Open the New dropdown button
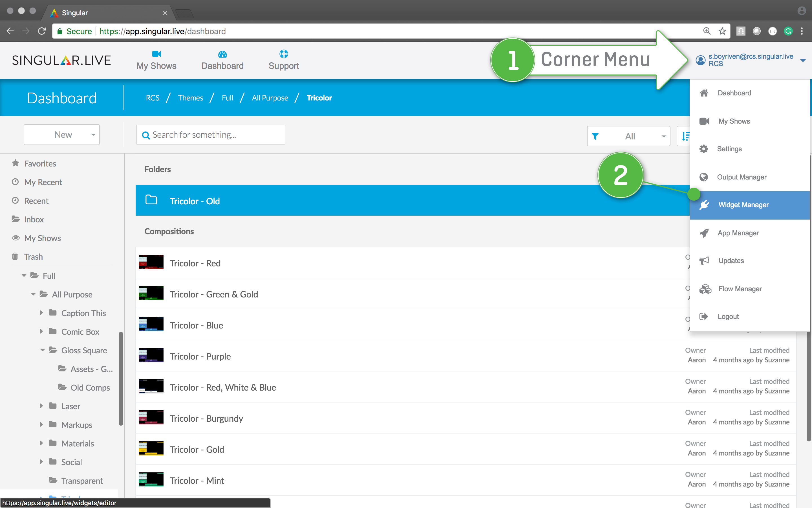 pos(62,135)
